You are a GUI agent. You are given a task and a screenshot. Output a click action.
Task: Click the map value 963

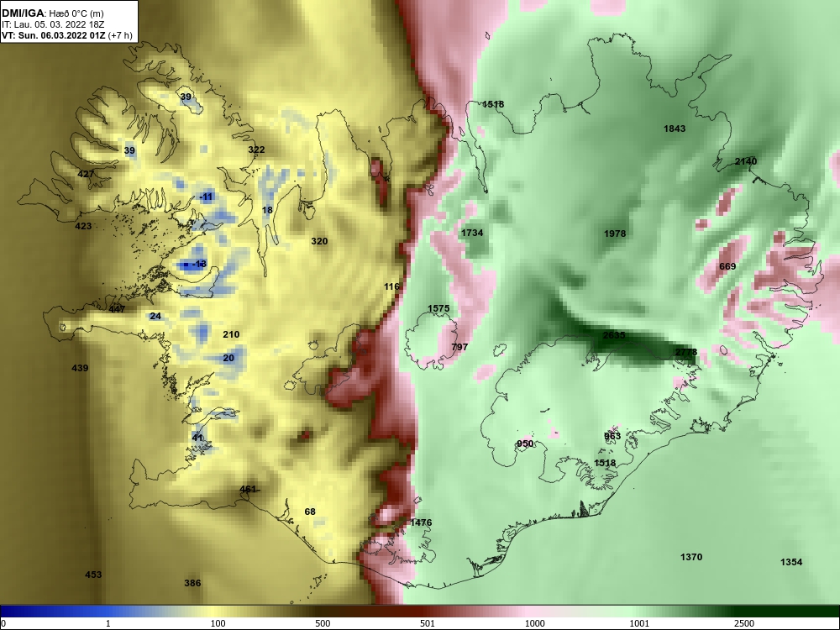612,436
